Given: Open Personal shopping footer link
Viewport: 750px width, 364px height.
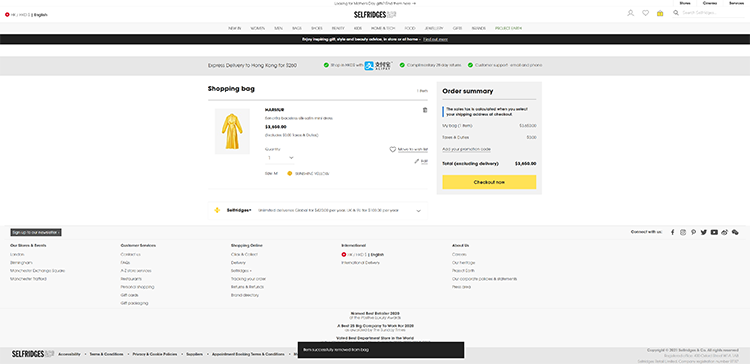Looking at the screenshot, I should click(137, 287).
